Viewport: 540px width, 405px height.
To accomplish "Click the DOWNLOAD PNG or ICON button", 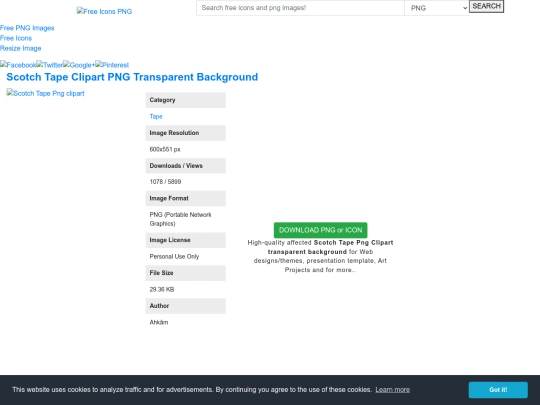I will click(x=320, y=230).
